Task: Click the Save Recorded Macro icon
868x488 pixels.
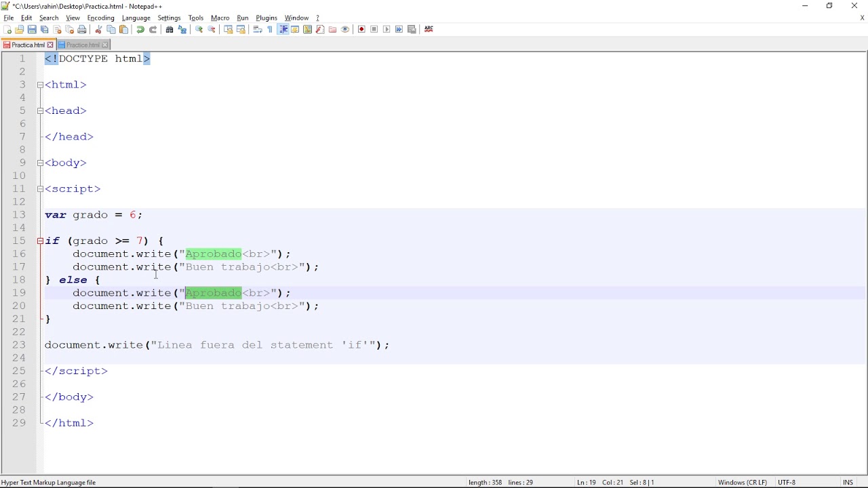Action: coord(412,29)
